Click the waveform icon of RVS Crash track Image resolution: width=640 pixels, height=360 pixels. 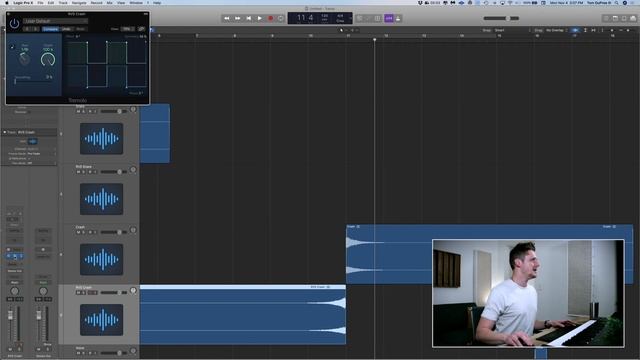(101, 320)
